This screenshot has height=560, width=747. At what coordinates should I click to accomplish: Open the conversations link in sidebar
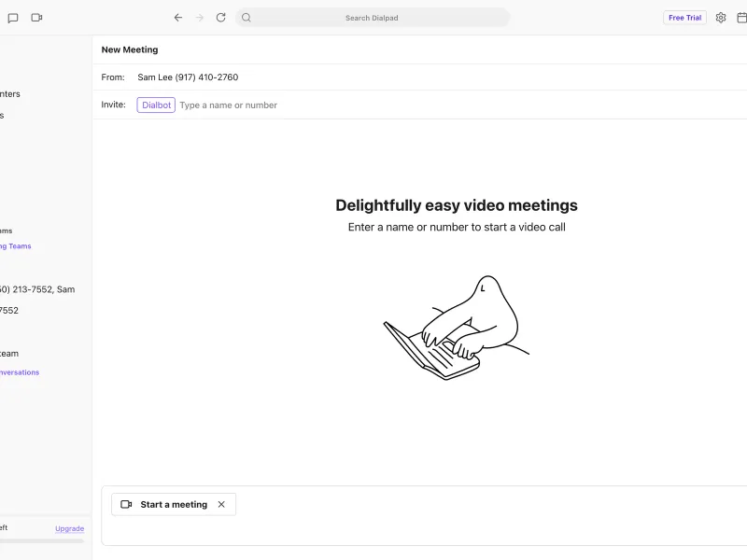(x=20, y=372)
